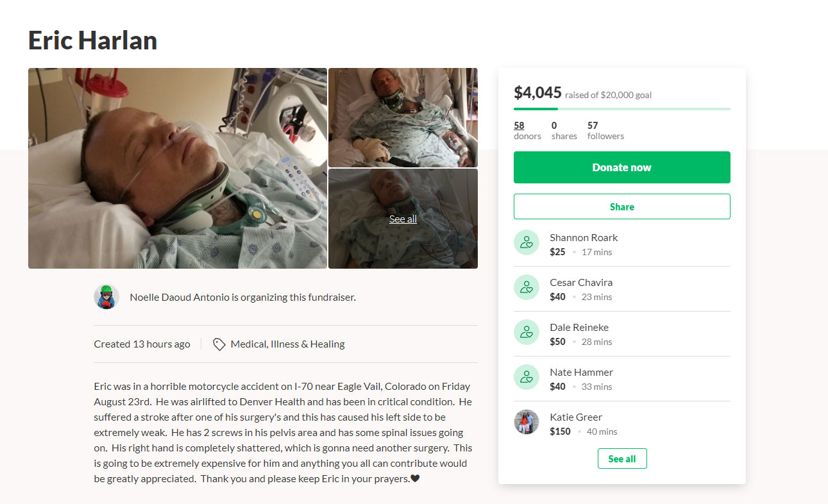Open the large main hospital photo
This screenshot has width=828, height=504.
(x=178, y=168)
